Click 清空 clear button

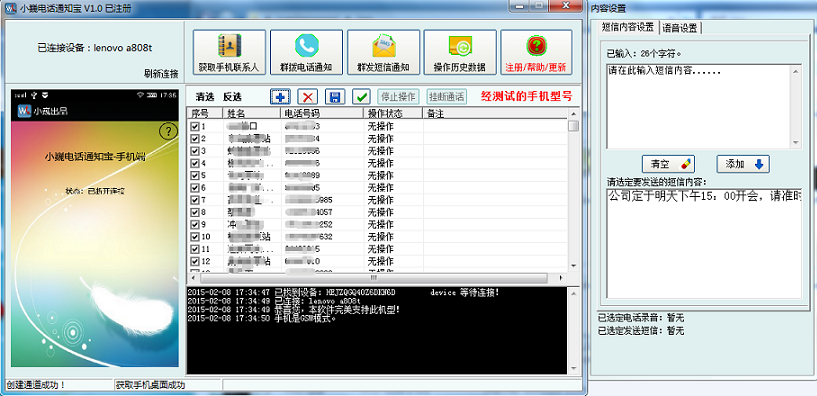point(669,164)
